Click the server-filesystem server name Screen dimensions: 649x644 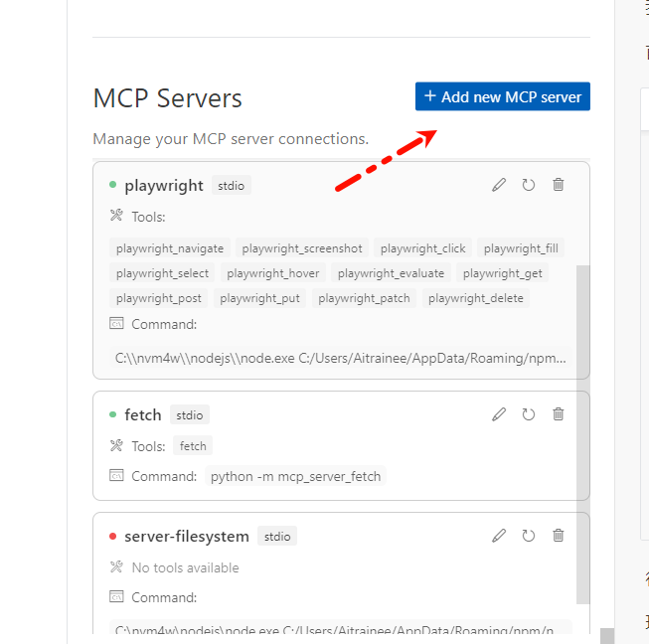click(187, 537)
